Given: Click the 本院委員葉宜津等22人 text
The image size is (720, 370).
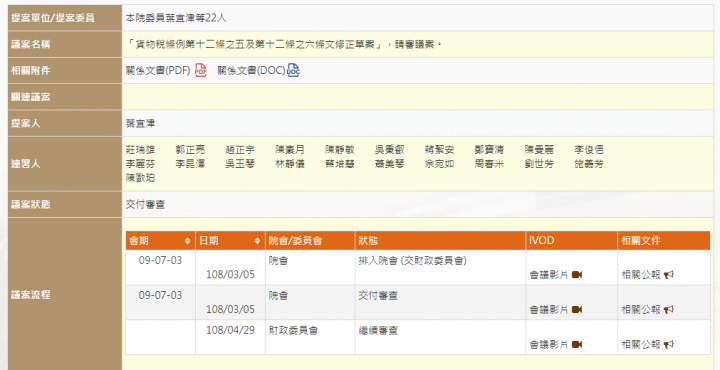Looking at the screenshot, I should [x=176, y=18].
